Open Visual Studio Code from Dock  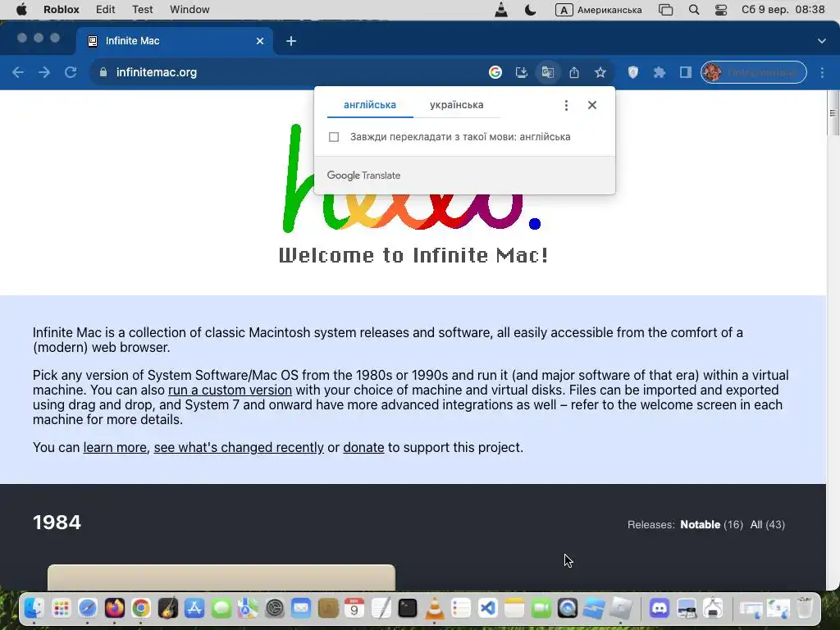(x=487, y=609)
